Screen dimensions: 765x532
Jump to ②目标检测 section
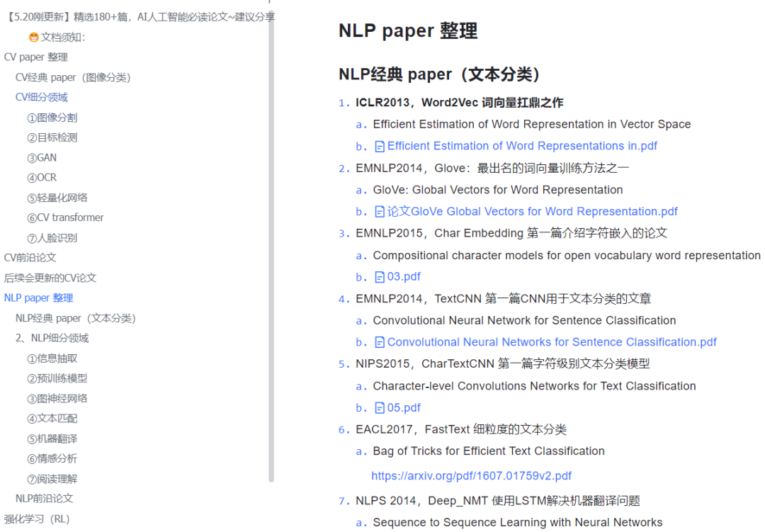click(52, 137)
